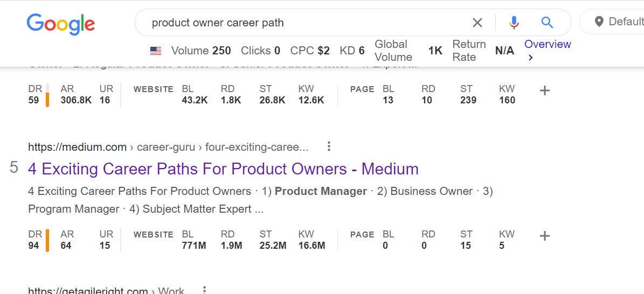This screenshot has width=644, height=294.
Task: Open '4 Exciting Career Paths For Product Owners' result
Action: point(224,169)
